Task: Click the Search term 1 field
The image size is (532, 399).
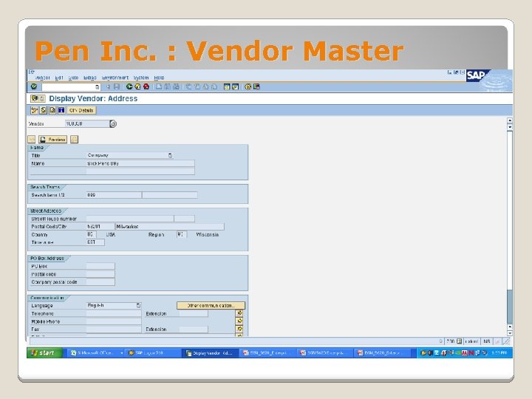Action: pos(114,195)
